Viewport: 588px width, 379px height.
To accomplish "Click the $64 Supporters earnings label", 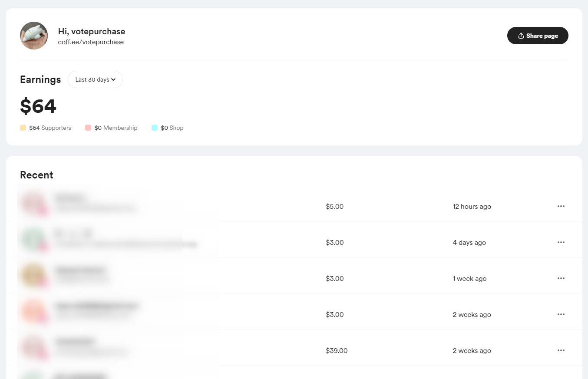I will [x=50, y=128].
